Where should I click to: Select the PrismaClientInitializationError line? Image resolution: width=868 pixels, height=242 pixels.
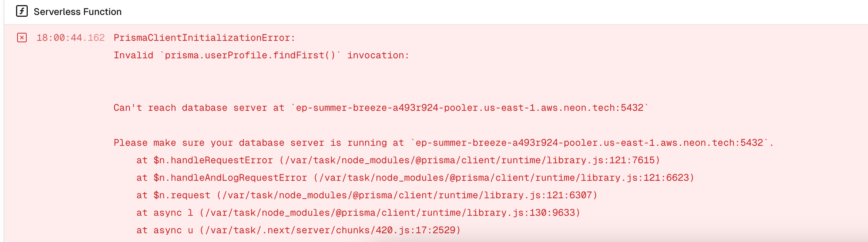(204, 38)
